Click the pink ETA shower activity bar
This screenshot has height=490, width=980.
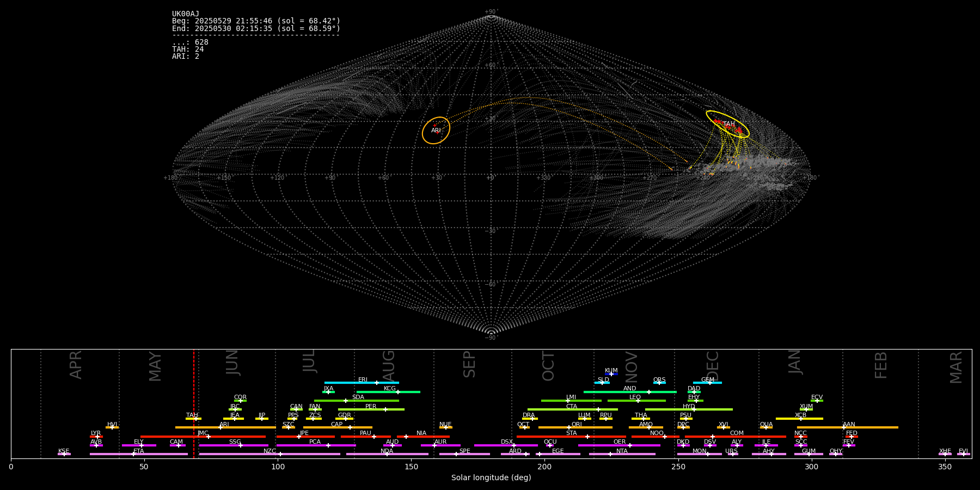click(x=139, y=454)
